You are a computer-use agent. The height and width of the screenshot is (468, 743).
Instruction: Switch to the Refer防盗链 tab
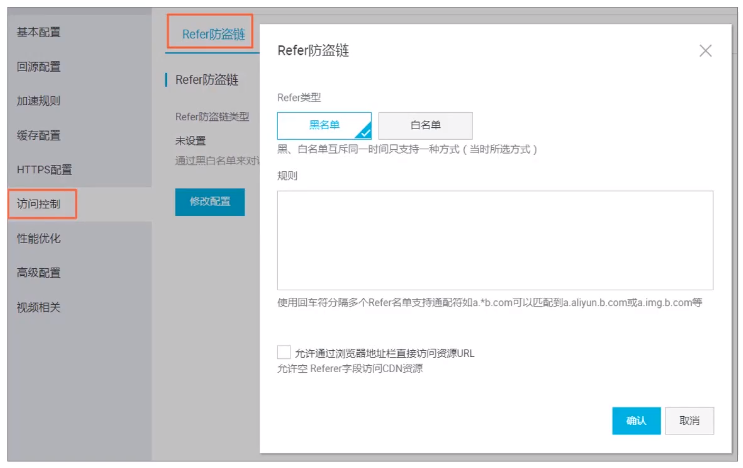click(210, 34)
